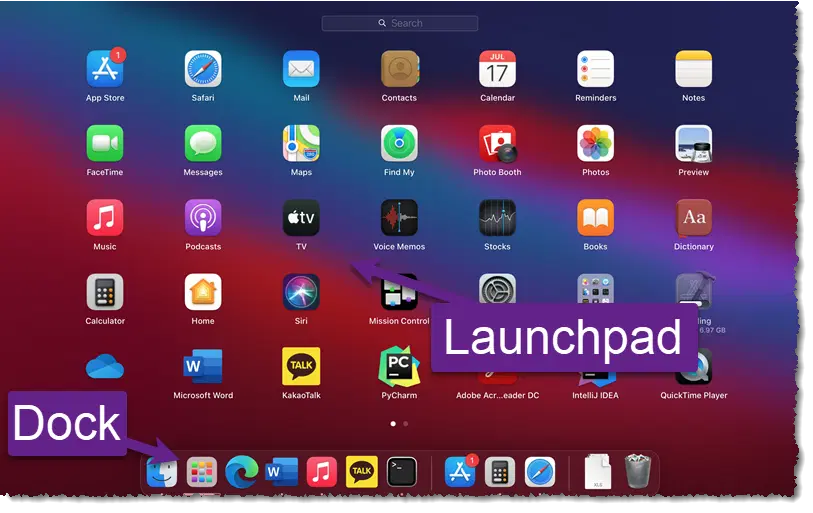This screenshot has height=513, width=813.
Task: Open the Contacts app
Action: point(399,69)
